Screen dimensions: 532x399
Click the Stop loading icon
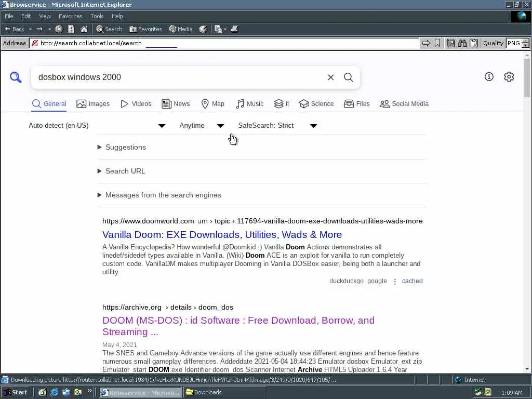point(59,29)
